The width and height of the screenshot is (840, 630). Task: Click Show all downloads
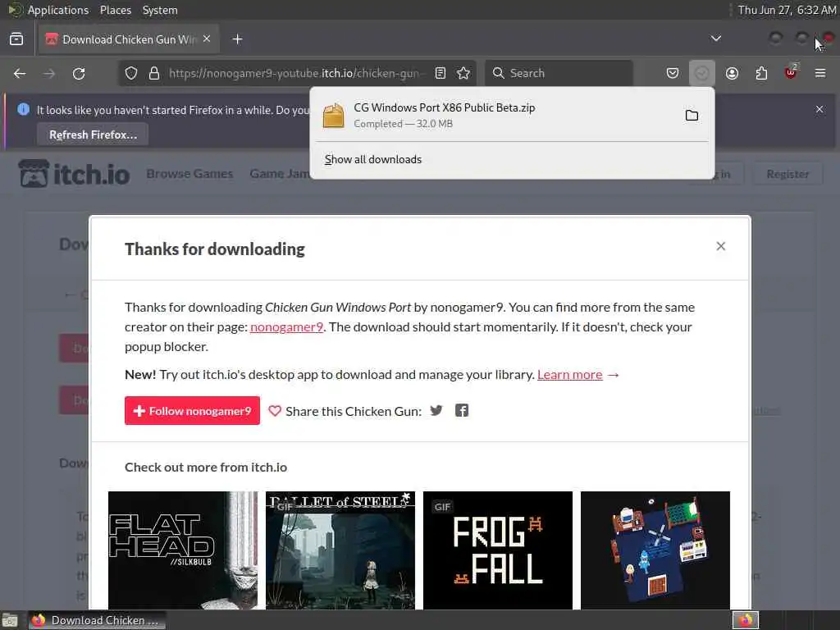click(x=373, y=159)
